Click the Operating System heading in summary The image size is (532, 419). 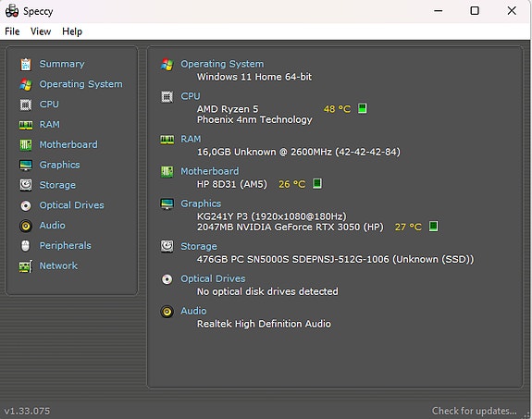pos(222,64)
